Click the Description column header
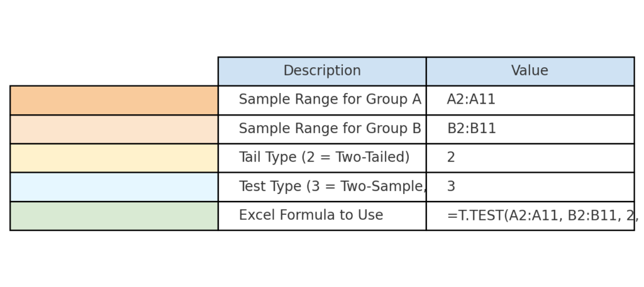644x287 pixels. point(322,72)
